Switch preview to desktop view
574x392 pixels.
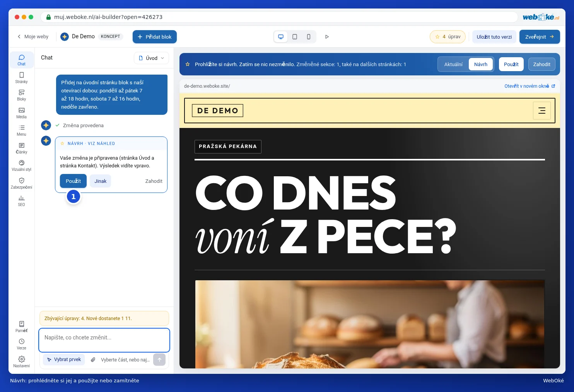click(281, 37)
